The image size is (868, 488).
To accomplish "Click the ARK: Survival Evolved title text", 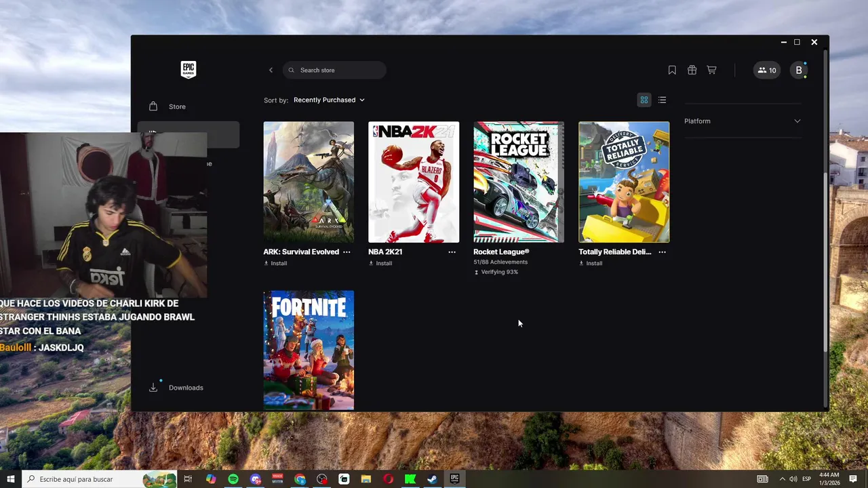I will click(x=301, y=251).
